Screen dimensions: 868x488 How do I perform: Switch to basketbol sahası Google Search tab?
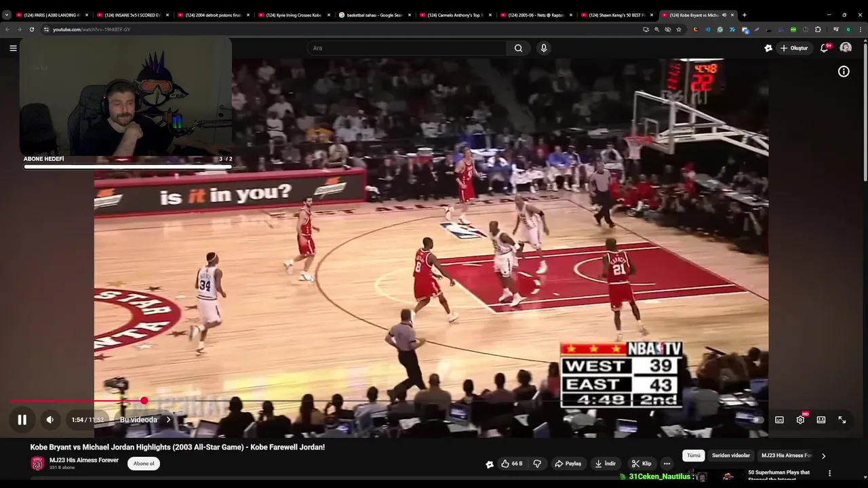coord(375,15)
